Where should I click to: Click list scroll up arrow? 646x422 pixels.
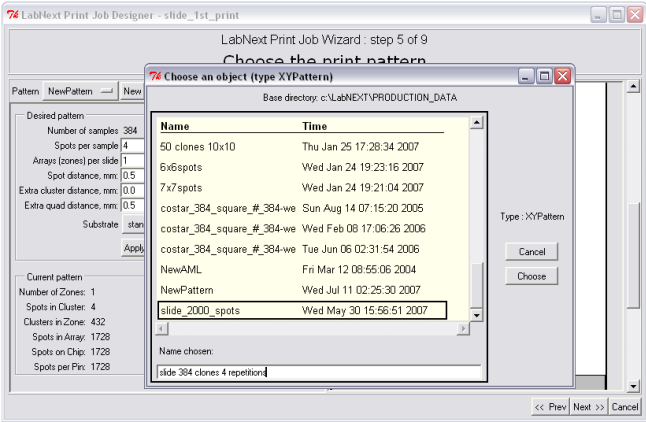[x=476, y=122]
